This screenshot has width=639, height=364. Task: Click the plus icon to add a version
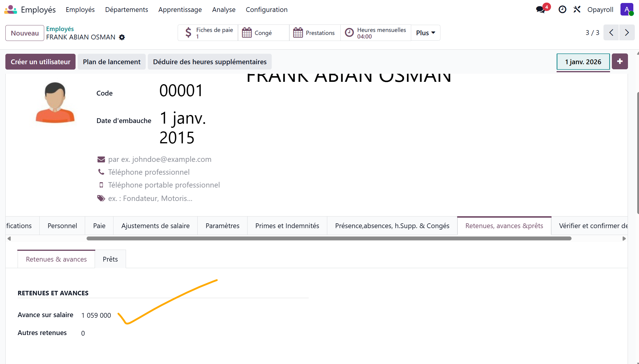pyautogui.click(x=620, y=62)
